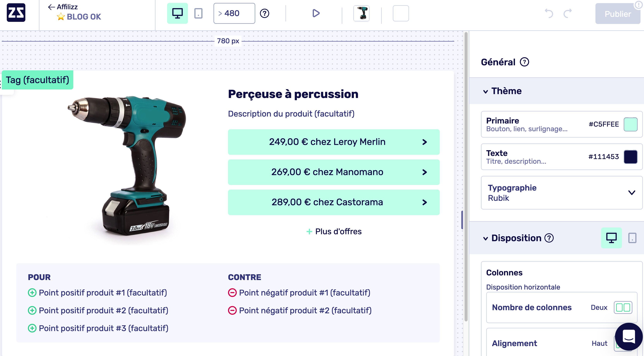Switch Disposition settings to mobile view

tap(633, 238)
